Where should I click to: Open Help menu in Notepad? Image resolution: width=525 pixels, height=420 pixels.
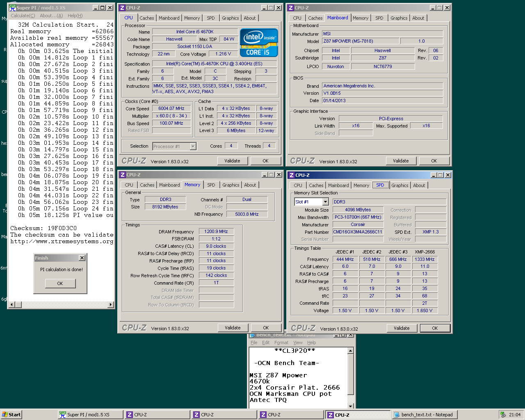tap(312, 342)
